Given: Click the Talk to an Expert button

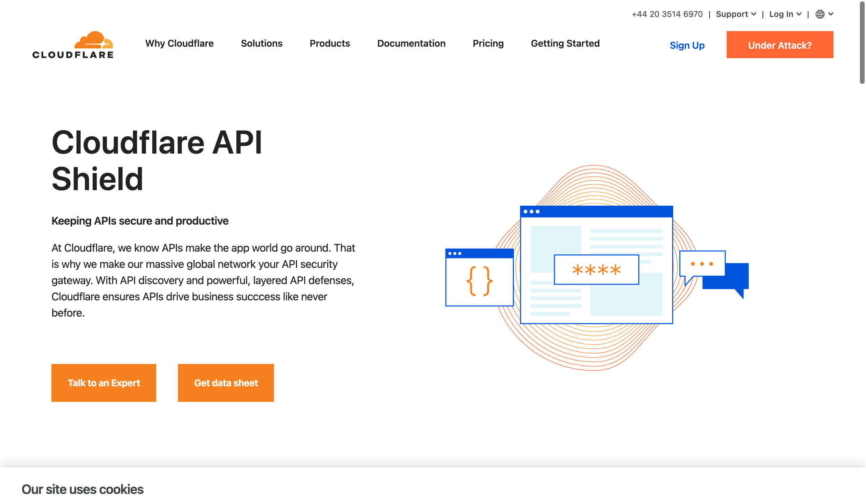Looking at the screenshot, I should [104, 383].
